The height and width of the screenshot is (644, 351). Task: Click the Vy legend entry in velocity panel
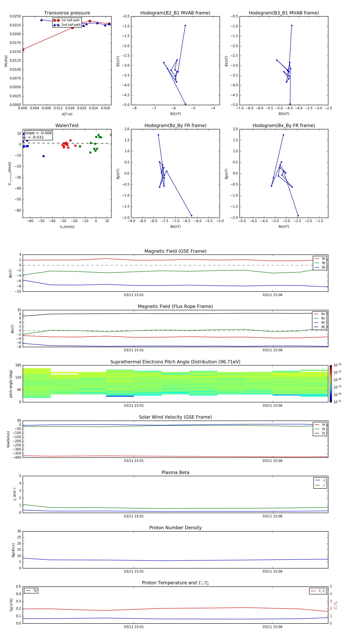coord(320,429)
